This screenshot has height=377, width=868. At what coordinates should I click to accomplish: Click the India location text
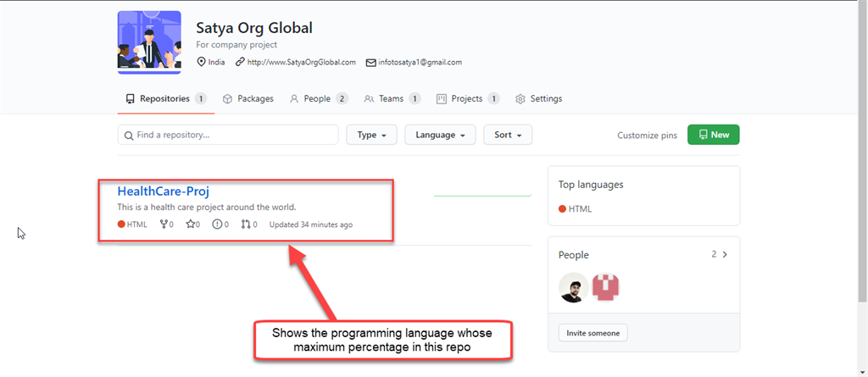coord(216,62)
